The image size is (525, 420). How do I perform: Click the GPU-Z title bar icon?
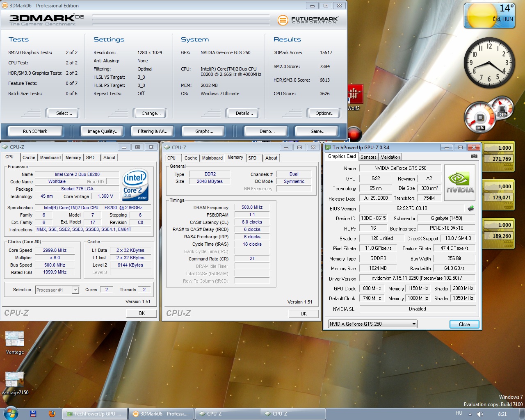coord(328,147)
